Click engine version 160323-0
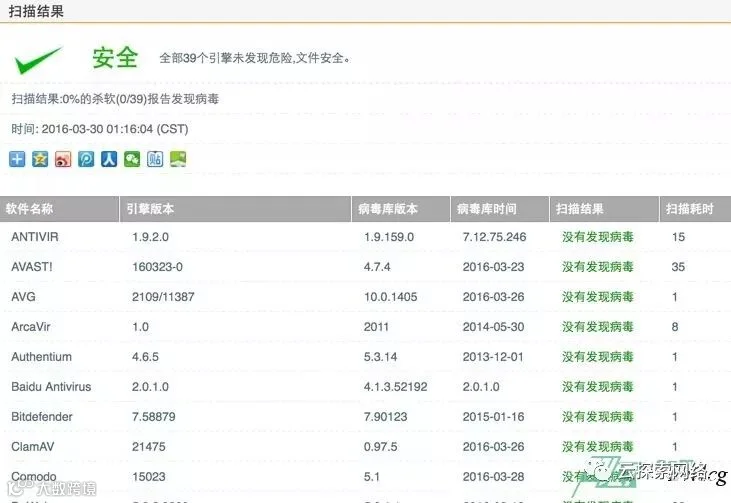Viewport: 731px width, 503px height. (x=158, y=267)
